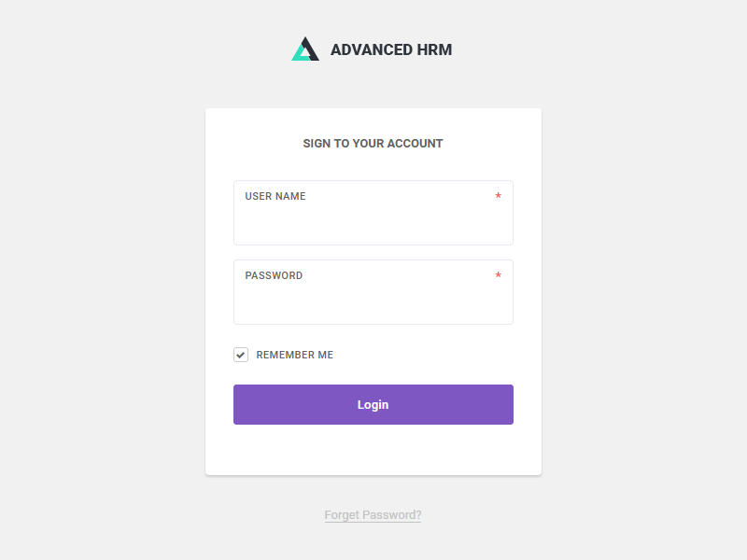This screenshot has width=747, height=560.
Task: Click the ADVANCED HRM brand text
Action: [391, 49]
